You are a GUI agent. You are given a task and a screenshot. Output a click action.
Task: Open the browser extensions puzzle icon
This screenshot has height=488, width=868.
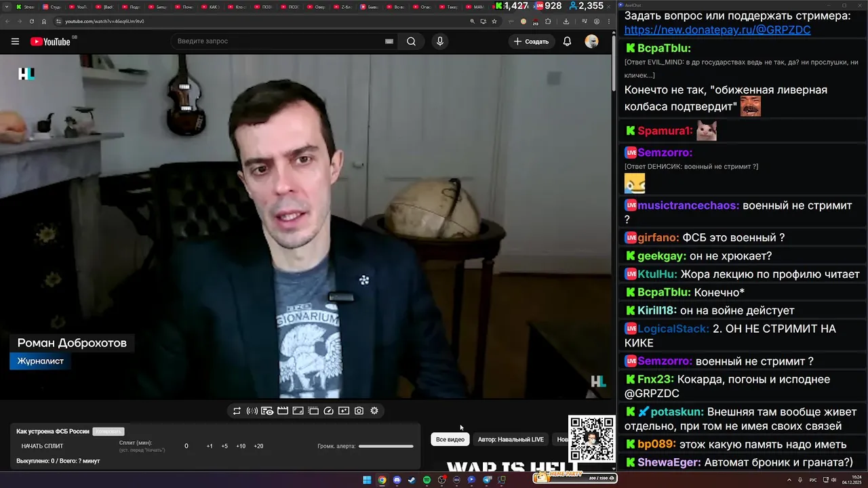(x=548, y=21)
